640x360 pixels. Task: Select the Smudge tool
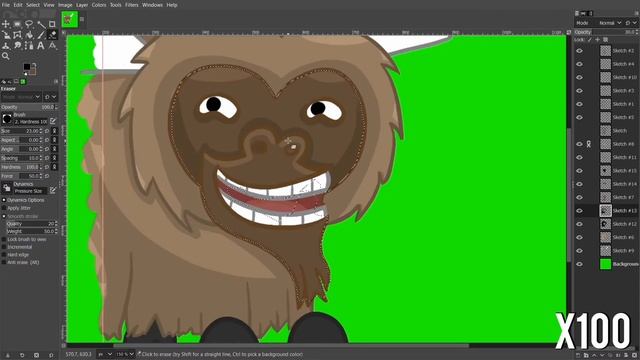click(17, 46)
